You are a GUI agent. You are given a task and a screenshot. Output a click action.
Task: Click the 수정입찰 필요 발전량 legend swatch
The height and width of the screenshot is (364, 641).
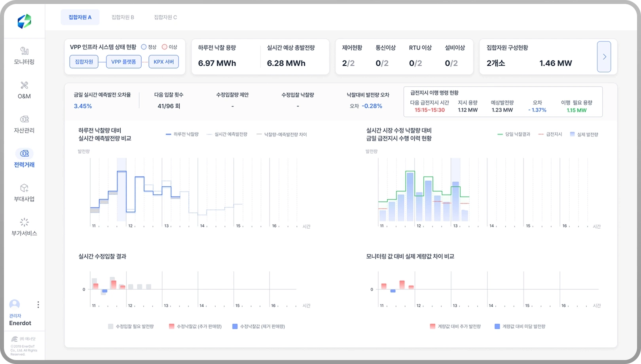[x=111, y=326]
